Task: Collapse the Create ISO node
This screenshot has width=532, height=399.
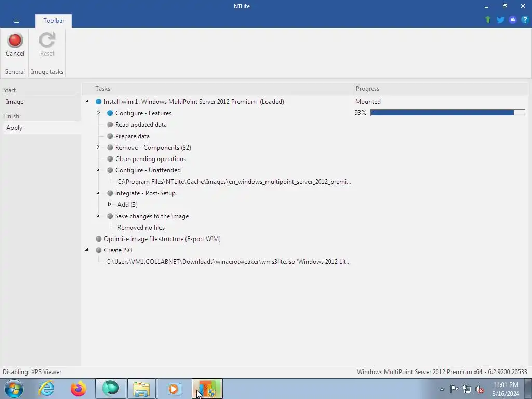Action: coord(87,250)
